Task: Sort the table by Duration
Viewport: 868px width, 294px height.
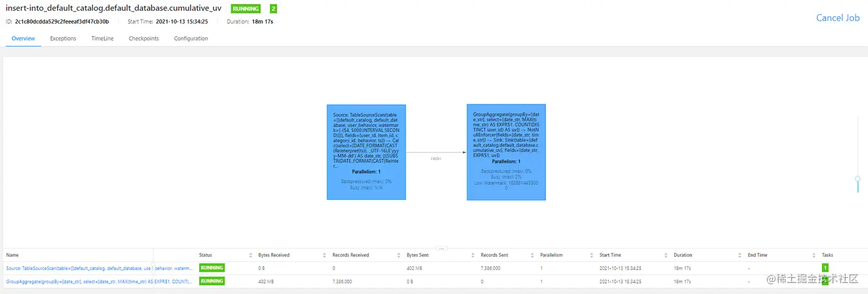Action: pos(740,255)
